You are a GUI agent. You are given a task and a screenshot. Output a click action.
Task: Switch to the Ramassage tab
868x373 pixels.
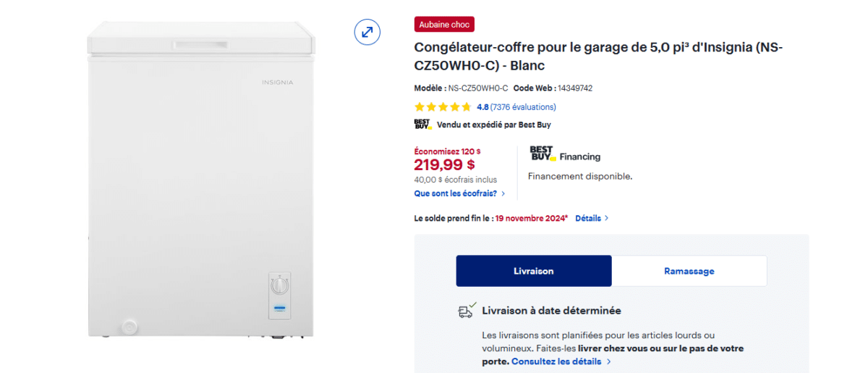[689, 271]
